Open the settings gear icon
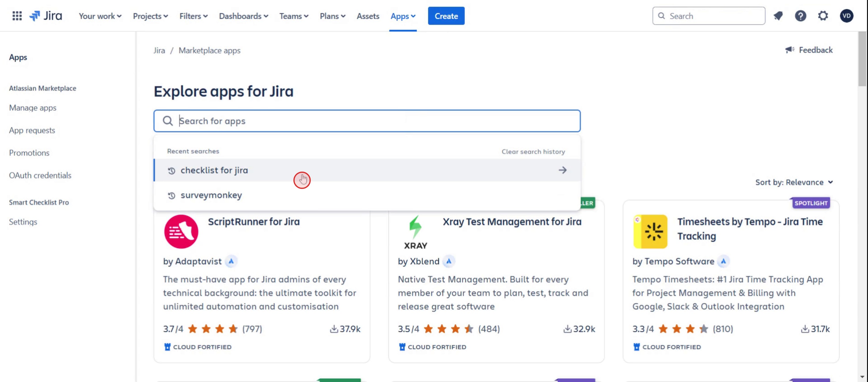This screenshot has width=868, height=382. 823,16
